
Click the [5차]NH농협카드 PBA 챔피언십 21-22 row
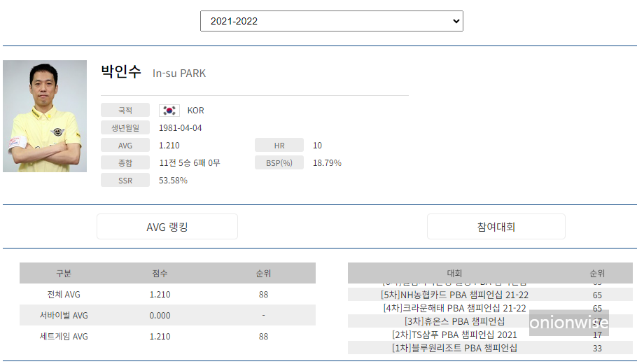(490, 295)
